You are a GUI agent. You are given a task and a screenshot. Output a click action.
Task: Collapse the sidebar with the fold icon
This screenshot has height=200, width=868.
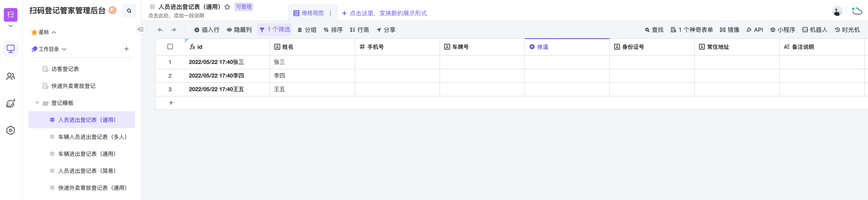[x=141, y=29]
